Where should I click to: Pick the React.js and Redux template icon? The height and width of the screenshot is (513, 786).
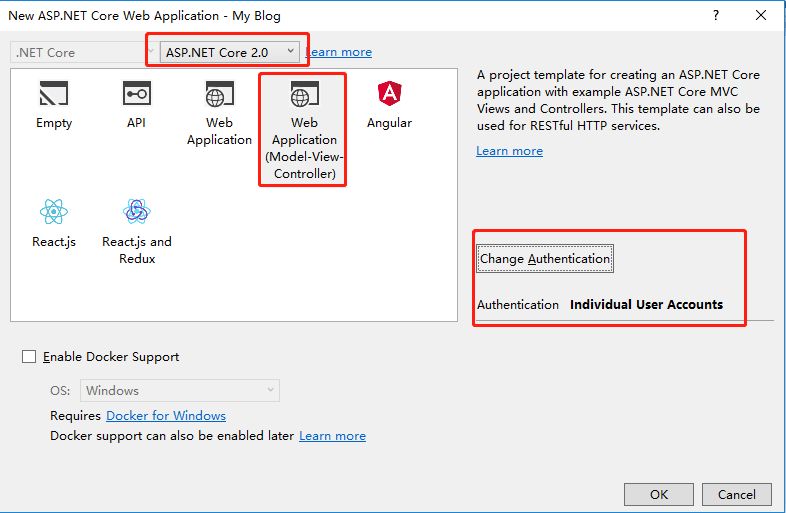coord(136,211)
